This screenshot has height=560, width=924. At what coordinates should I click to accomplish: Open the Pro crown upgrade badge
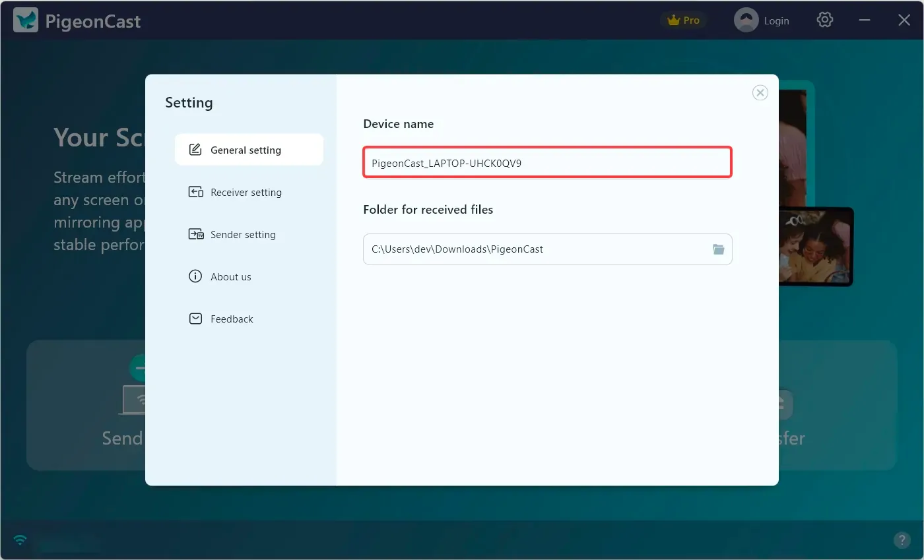point(683,20)
